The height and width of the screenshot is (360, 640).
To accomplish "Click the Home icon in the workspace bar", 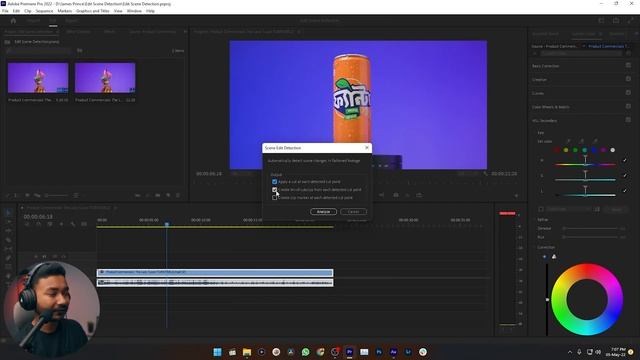I will pos(13,20).
